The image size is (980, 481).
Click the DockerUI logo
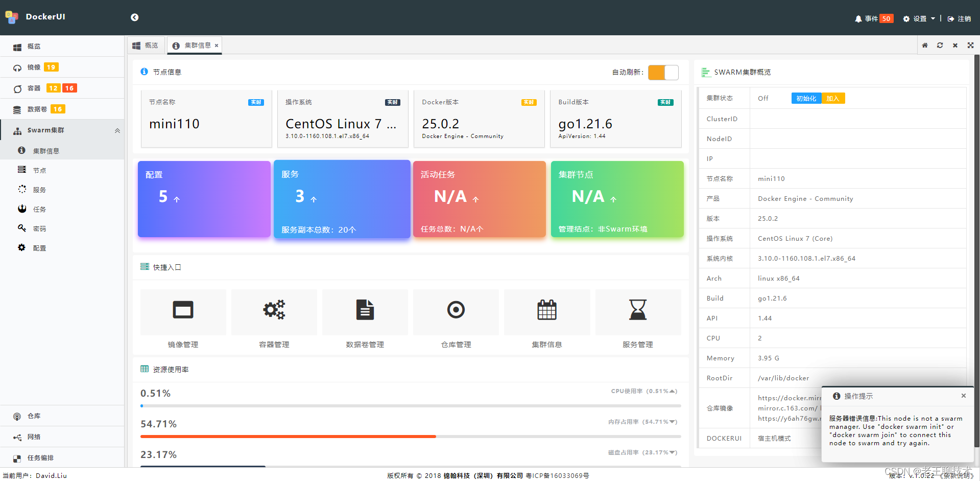click(x=12, y=17)
